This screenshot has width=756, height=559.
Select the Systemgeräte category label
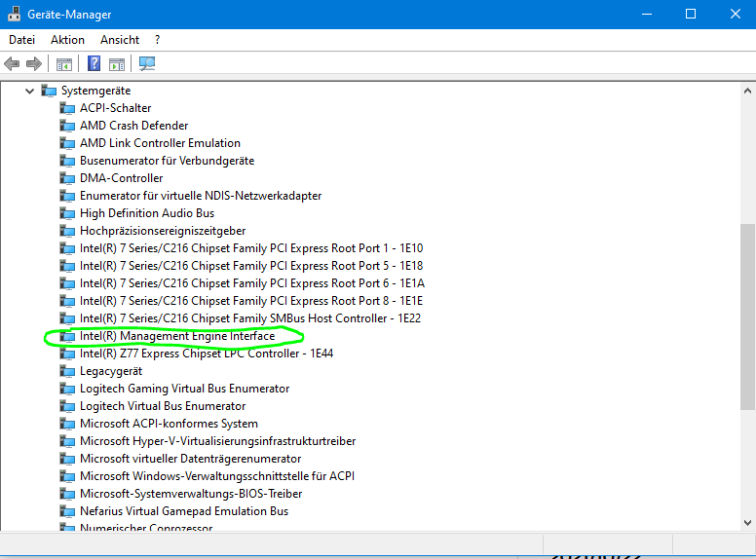pyautogui.click(x=95, y=91)
